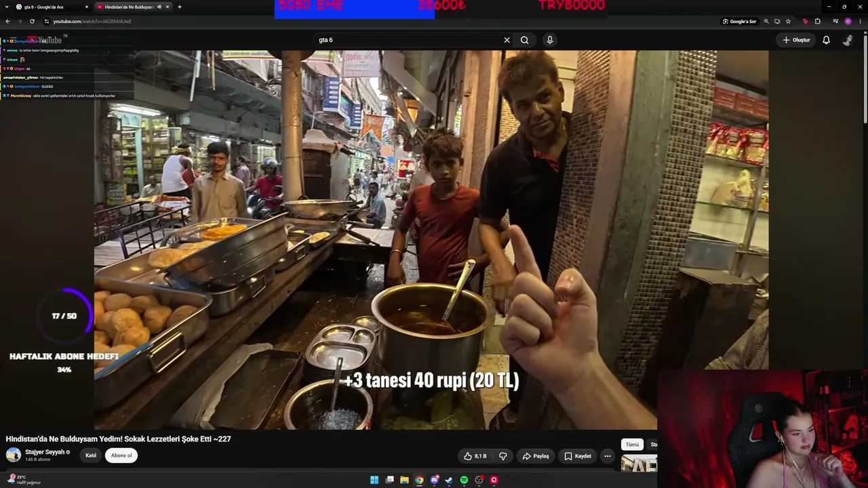Open the media controls icon in toolbar
Image resolution: width=868 pixels, height=488 pixels.
pos(835,21)
